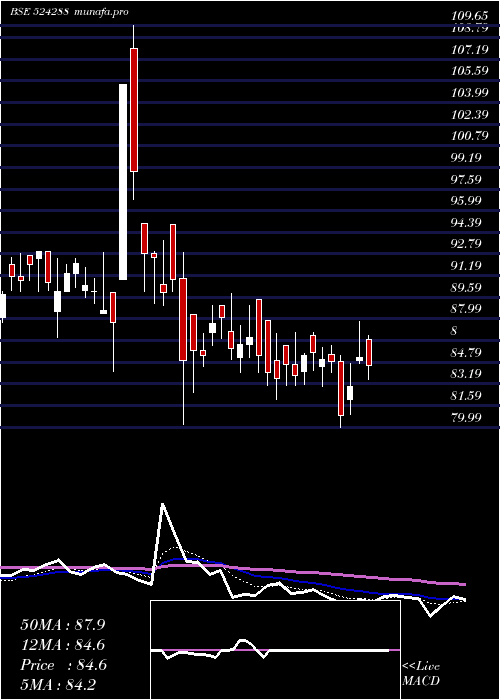Click the BSE 524288 munafa.pro title text

click(70, 12)
